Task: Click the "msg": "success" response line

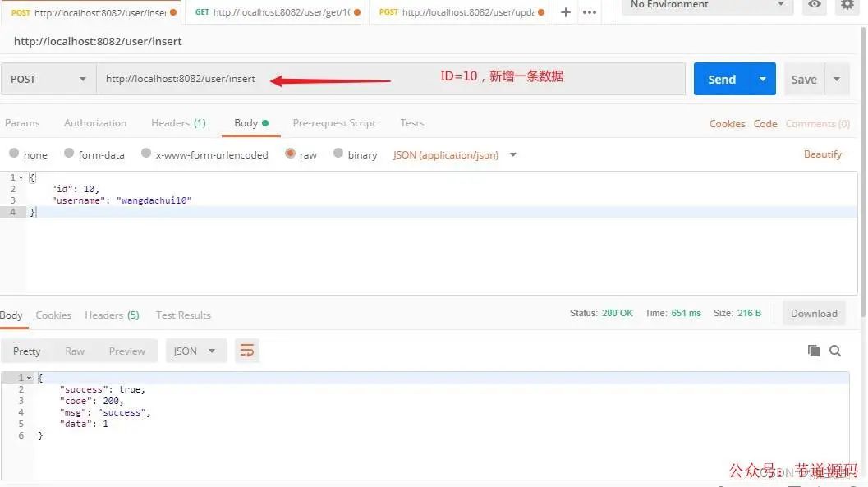Action: (x=105, y=412)
